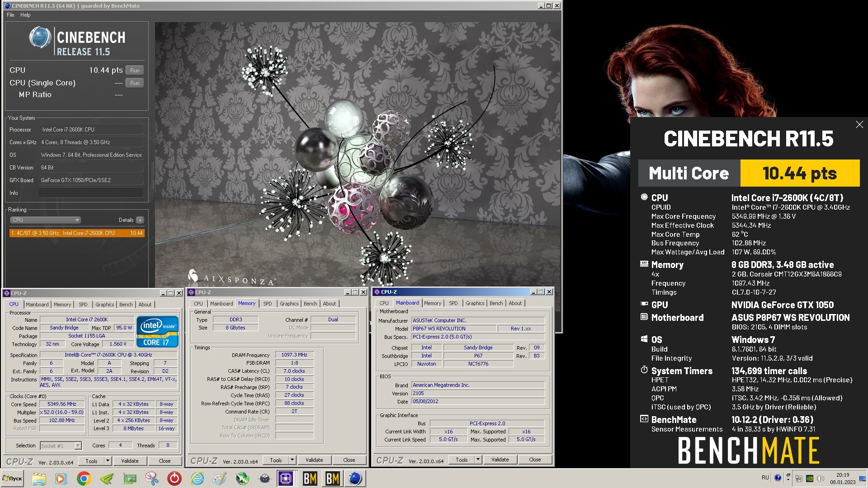The height and width of the screenshot is (488, 868).
Task: Switch to Cinebench blue sphere taskbar button
Action: [356, 479]
